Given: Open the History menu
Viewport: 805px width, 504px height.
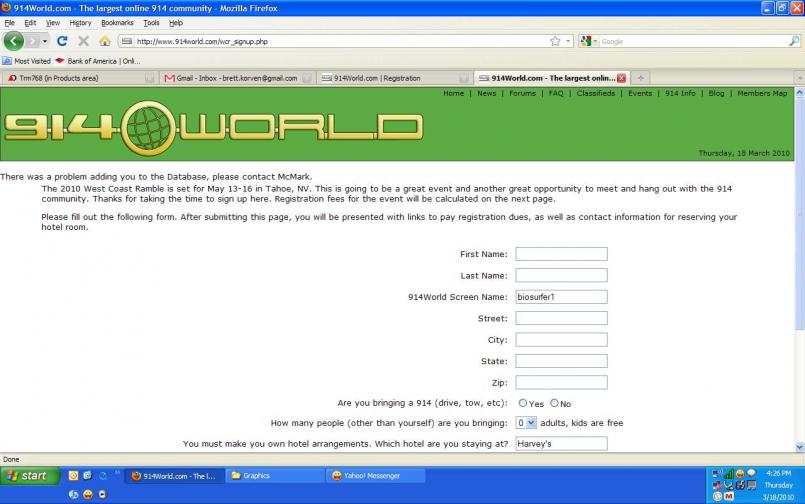Looking at the screenshot, I should [80, 23].
